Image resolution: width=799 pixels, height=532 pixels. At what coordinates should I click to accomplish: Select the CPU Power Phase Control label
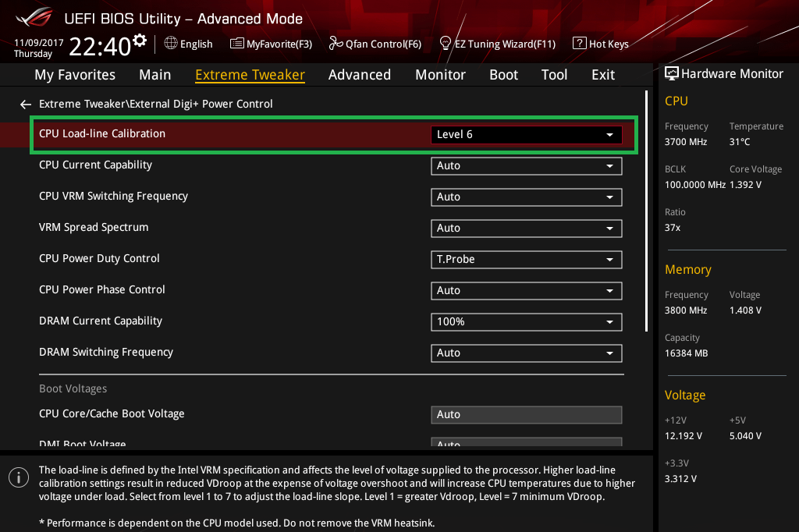coord(102,289)
